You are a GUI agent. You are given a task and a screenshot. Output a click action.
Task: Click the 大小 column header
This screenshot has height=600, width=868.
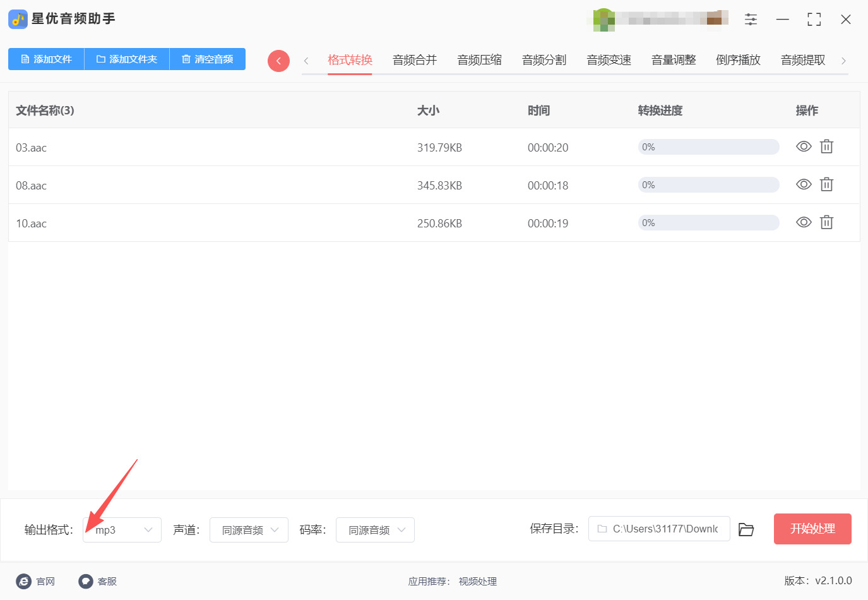(428, 111)
